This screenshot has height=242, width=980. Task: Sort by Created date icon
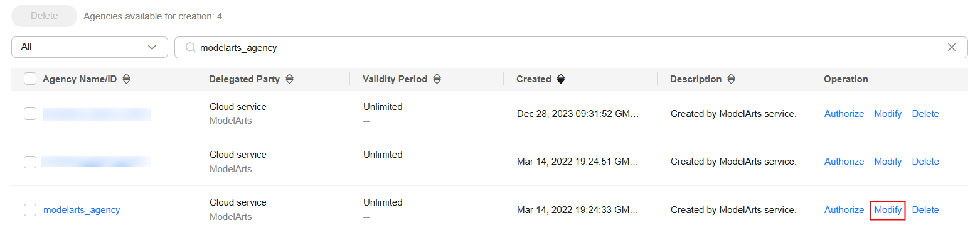pos(561,79)
